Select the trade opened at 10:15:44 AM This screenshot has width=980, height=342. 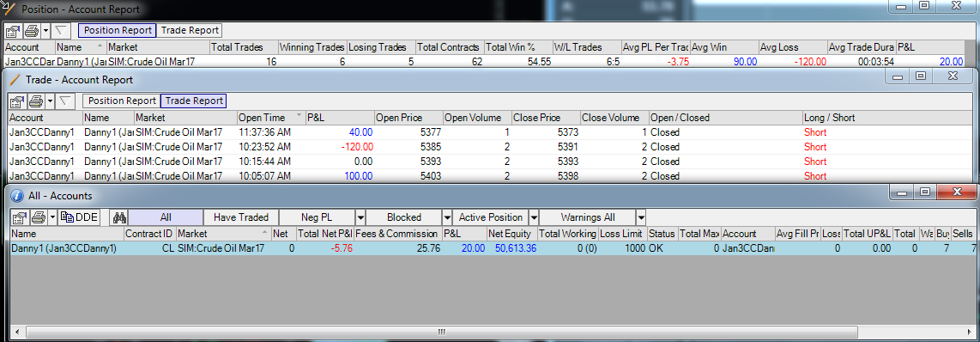[491, 161]
